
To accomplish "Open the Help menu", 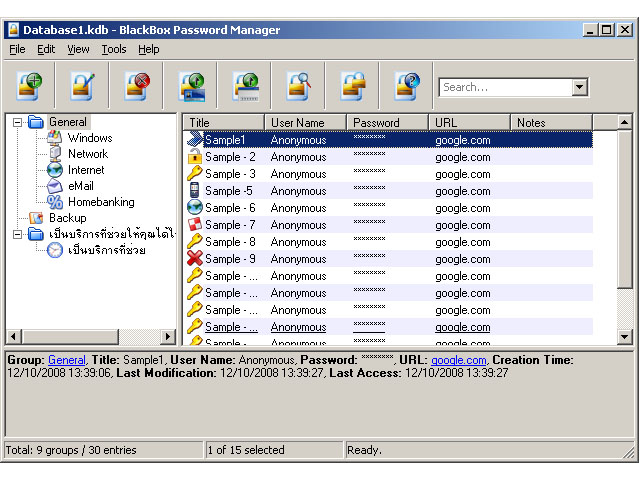I will pos(149,49).
